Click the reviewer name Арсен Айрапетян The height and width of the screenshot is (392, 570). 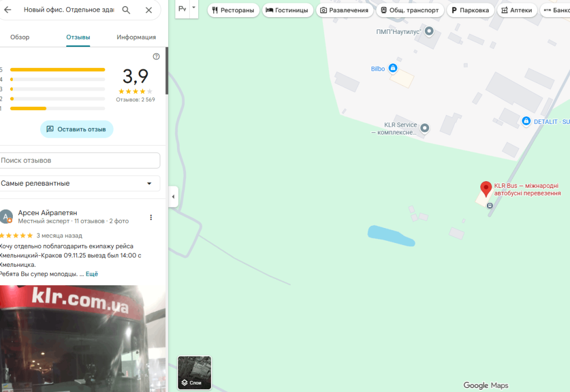(48, 213)
